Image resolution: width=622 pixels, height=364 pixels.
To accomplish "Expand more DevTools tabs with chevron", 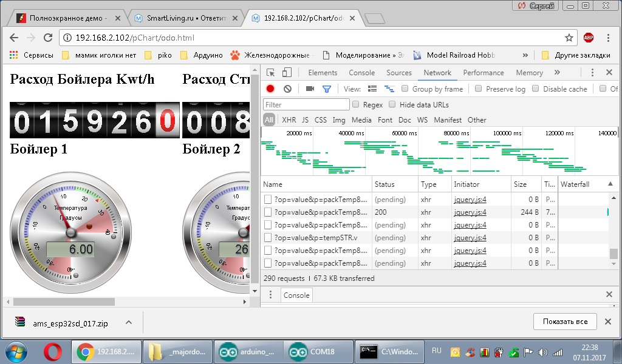I will [x=557, y=72].
